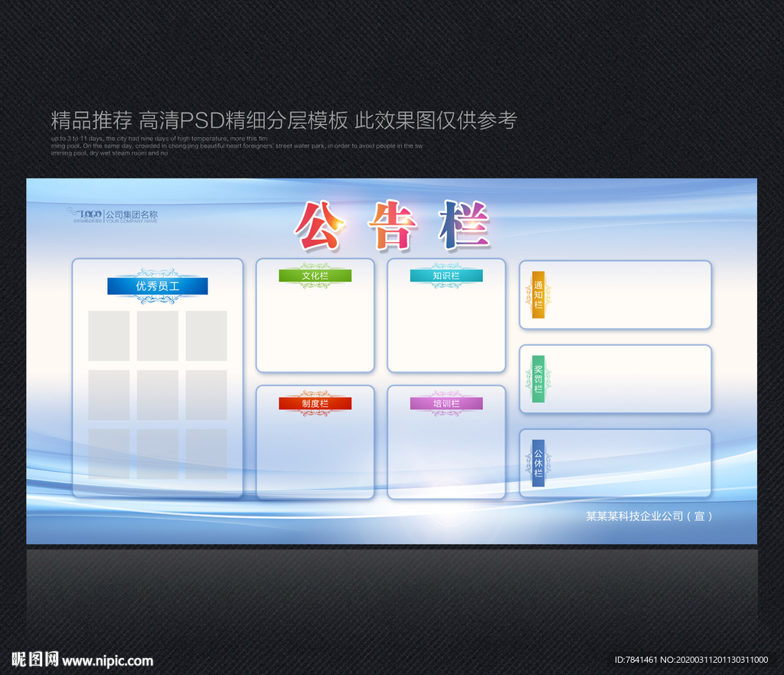
Task: Click the 优秀员工 blue banner label
Action: click(x=158, y=287)
